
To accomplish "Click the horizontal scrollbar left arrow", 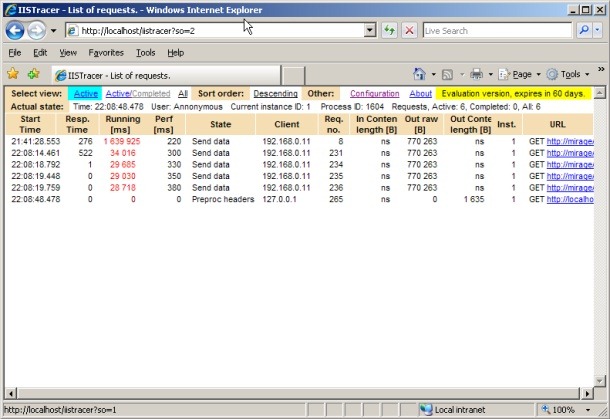I will [11, 394].
